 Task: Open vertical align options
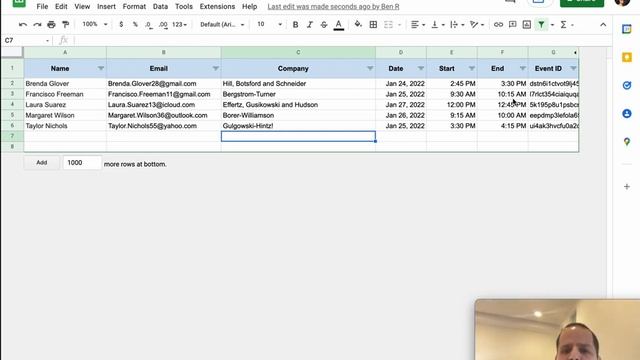click(438, 24)
